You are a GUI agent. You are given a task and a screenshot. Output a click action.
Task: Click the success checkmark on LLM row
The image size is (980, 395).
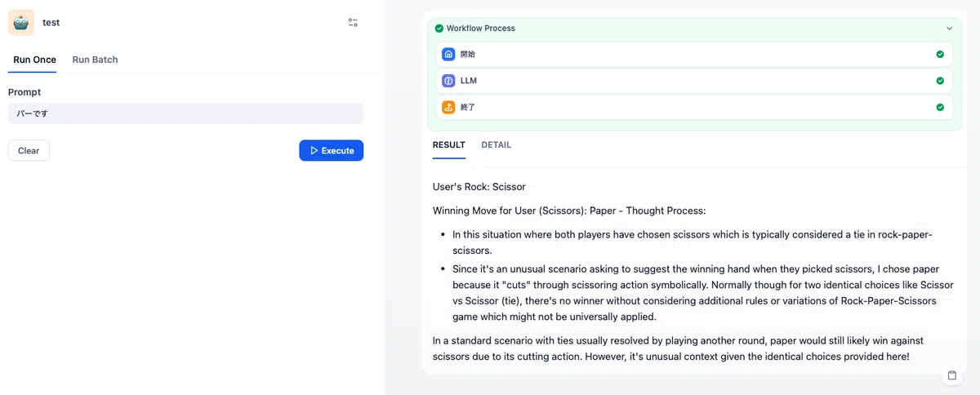tap(940, 81)
